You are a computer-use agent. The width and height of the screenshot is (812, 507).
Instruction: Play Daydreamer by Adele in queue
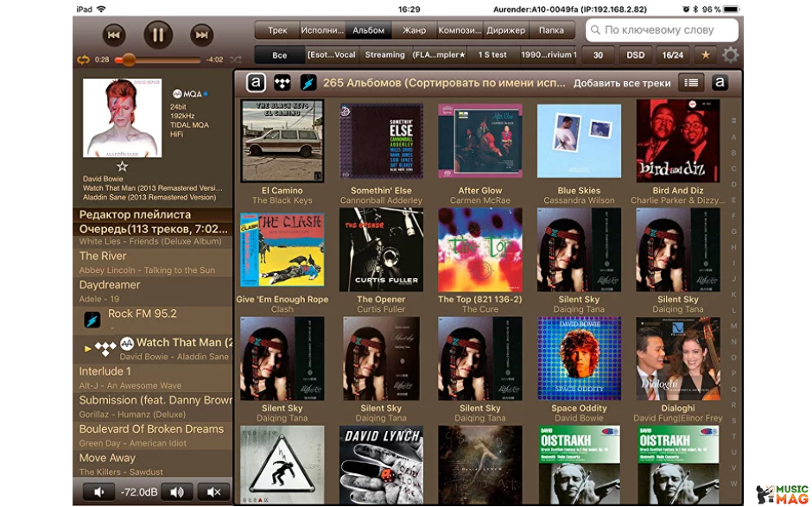[x=153, y=291]
